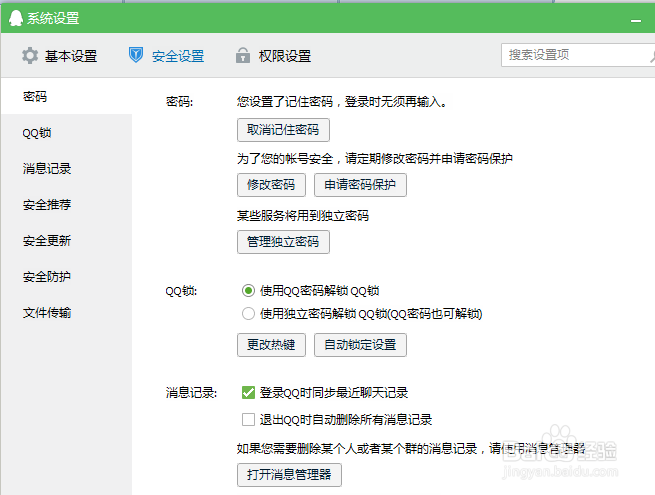
Task: Click the 申请密码保护 button
Action: (x=360, y=185)
